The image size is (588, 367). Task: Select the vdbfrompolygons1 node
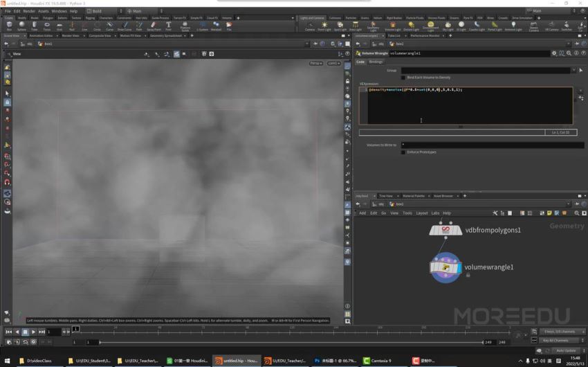coord(445,230)
